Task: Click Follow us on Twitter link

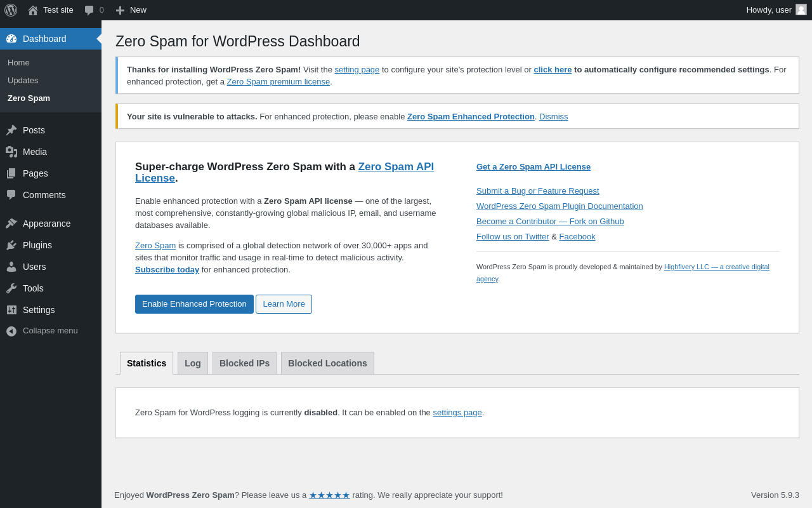Action: click(x=513, y=236)
